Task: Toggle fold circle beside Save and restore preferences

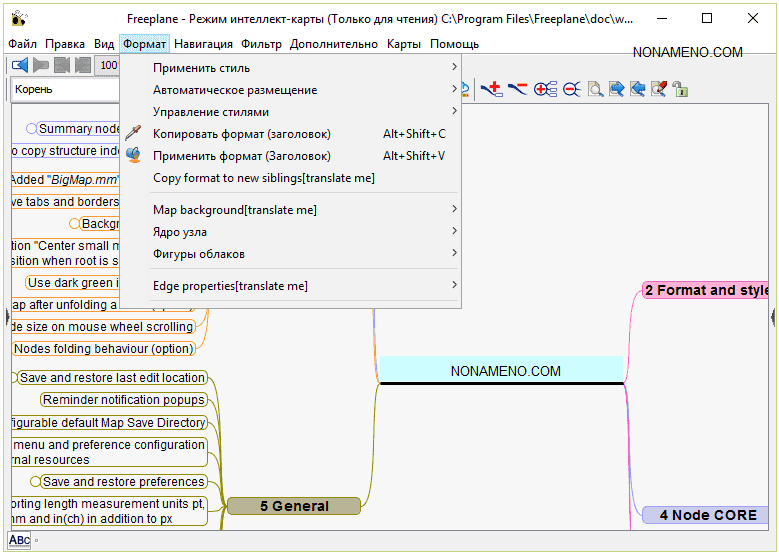Action: tap(36, 482)
